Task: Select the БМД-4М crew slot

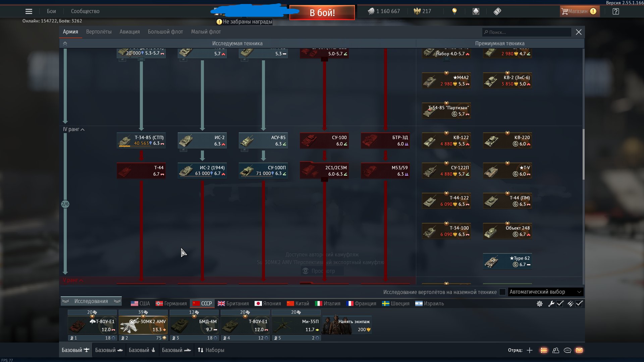Action: point(194,325)
